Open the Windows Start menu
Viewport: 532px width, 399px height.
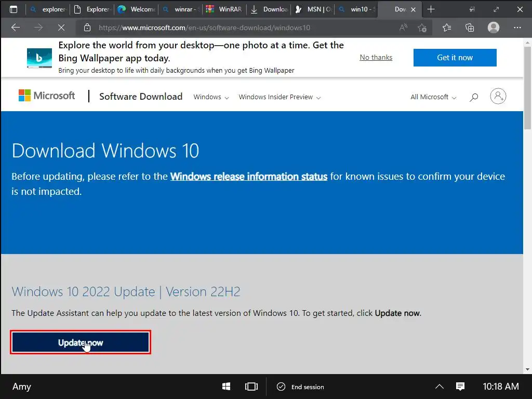click(x=227, y=387)
